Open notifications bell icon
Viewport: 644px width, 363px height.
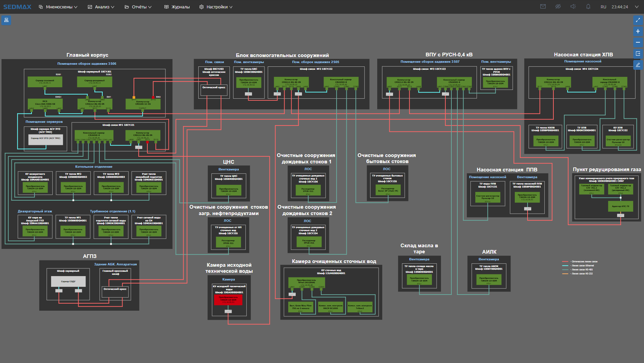(x=588, y=7)
